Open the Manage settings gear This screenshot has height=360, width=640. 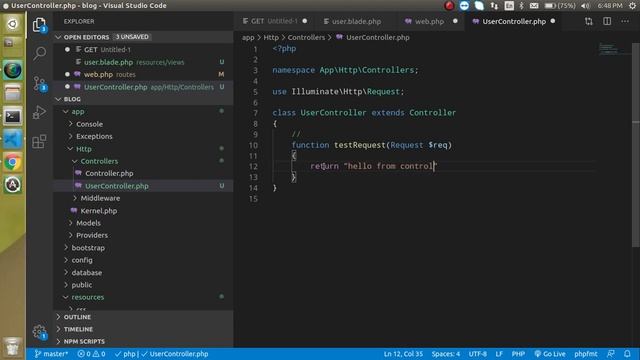(x=40, y=332)
